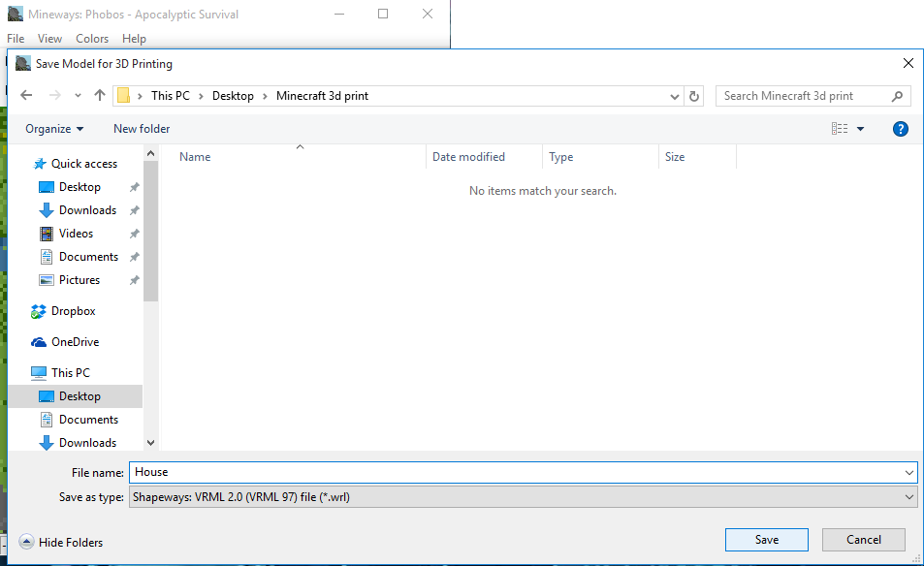The height and width of the screenshot is (566, 924).
Task: Click the Save Model dialog title icon
Action: (23, 63)
